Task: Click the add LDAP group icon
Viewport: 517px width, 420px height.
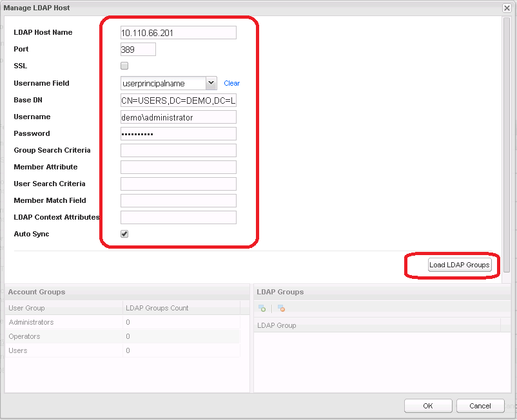Action: click(x=262, y=309)
